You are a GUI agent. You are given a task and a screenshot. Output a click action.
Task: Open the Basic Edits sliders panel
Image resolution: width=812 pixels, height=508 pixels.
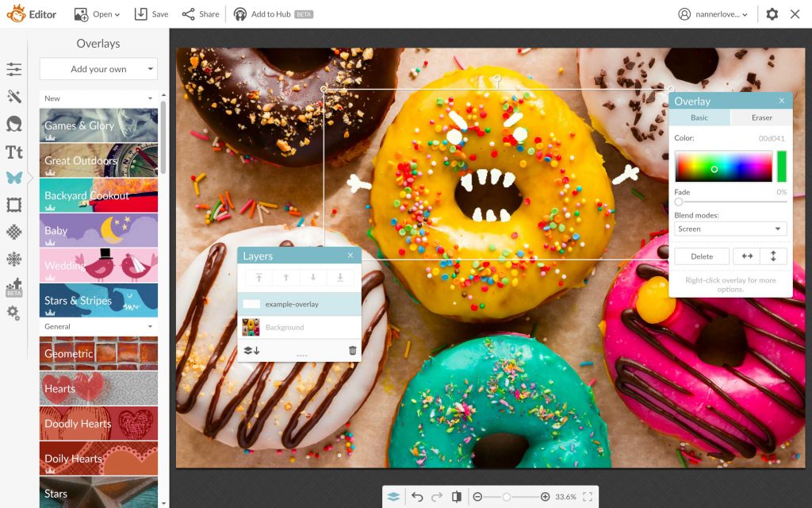coord(13,69)
